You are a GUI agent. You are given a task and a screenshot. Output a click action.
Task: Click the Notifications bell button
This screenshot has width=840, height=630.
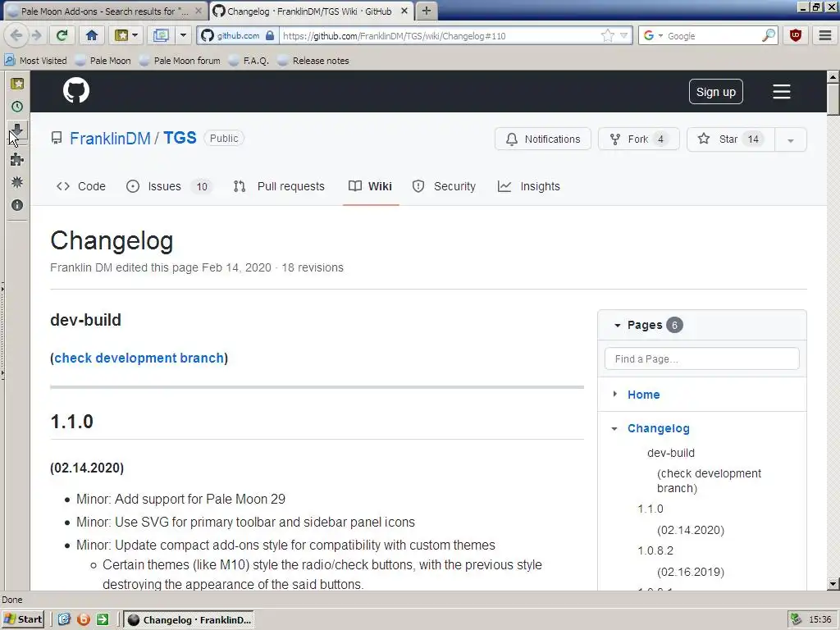(x=543, y=139)
